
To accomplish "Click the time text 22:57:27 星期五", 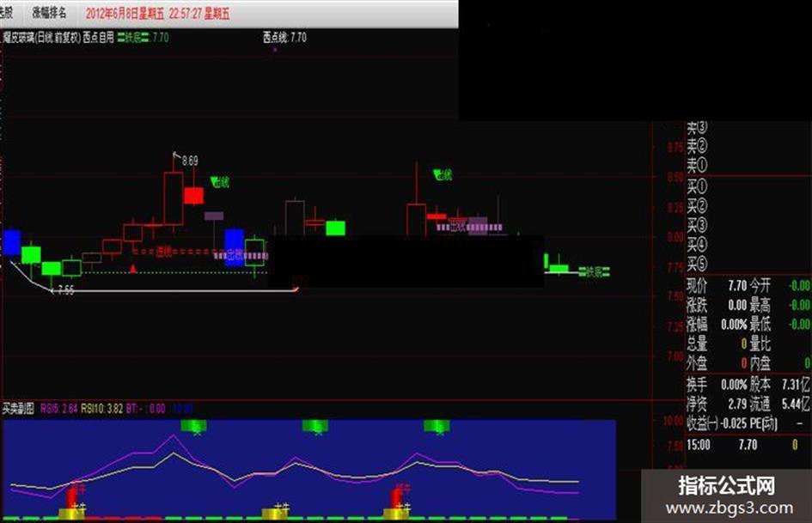I will point(198,14).
